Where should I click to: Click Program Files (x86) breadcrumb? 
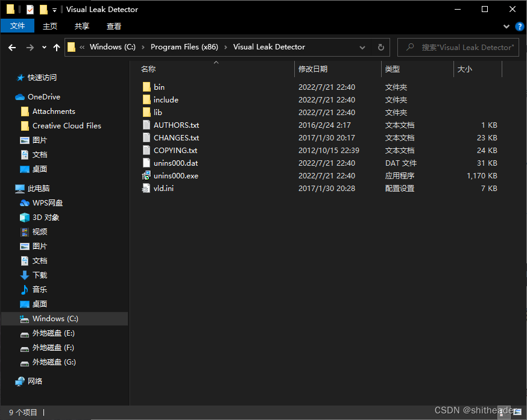(x=184, y=47)
